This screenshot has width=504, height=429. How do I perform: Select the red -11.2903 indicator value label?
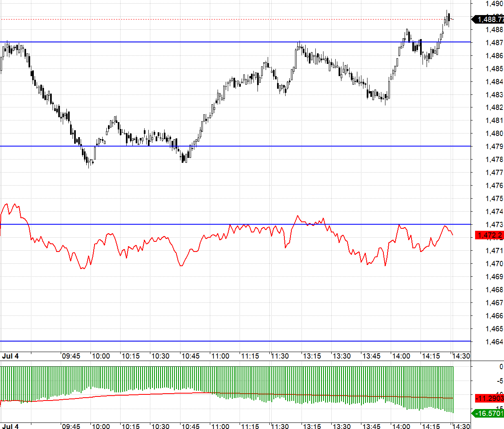[489, 398]
